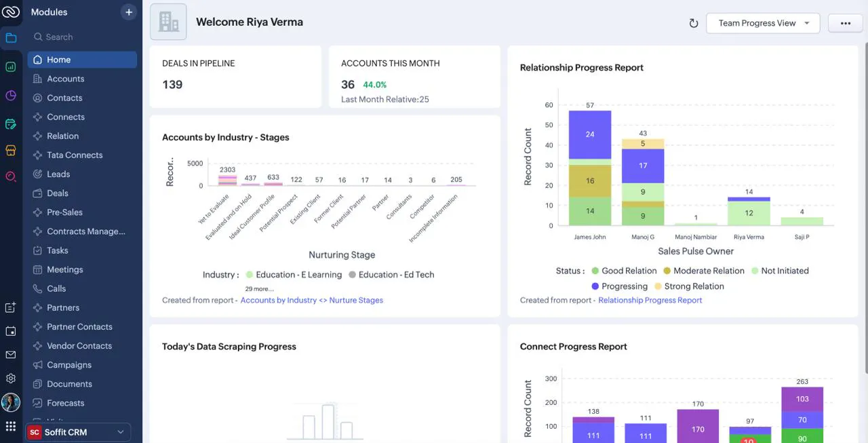Toggle Good Relation legend item

coord(624,271)
